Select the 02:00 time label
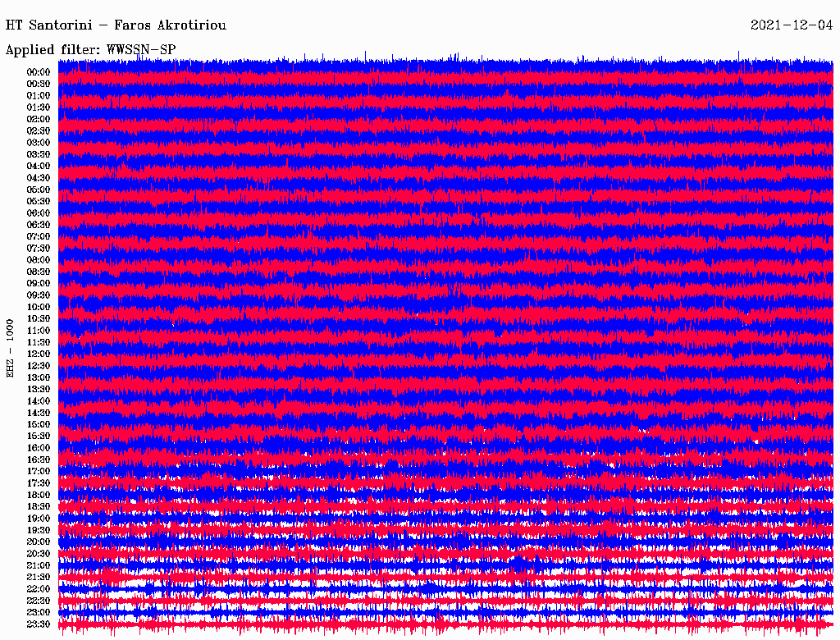Image resolution: width=840 pixels, height=640 pixels. pyautogui.click(x=38, y=119)
